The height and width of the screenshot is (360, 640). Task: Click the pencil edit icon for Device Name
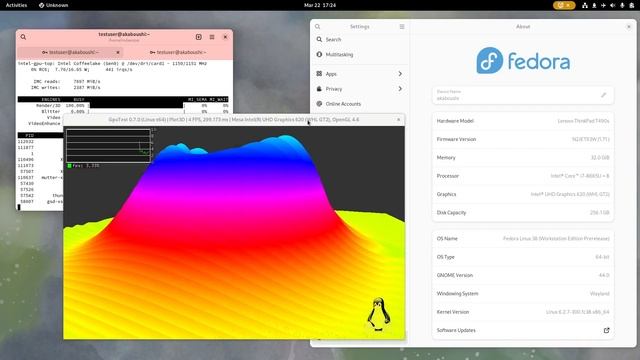(604, 95)
